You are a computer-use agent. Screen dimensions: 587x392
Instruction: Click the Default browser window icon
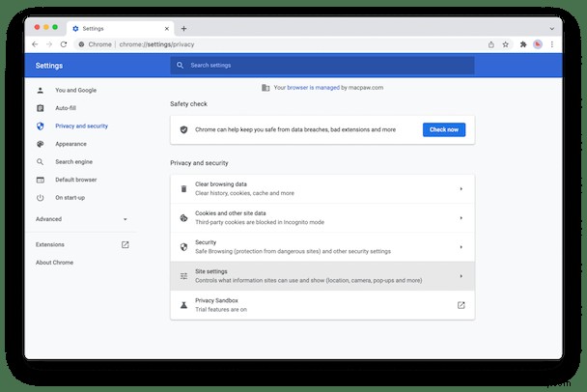40,180
